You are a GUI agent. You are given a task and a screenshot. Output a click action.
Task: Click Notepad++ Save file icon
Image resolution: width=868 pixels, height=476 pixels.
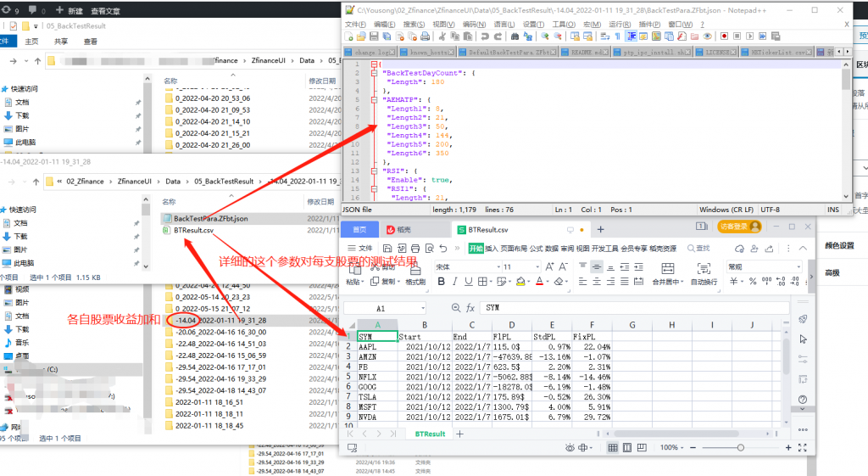[x=374, y=36]
